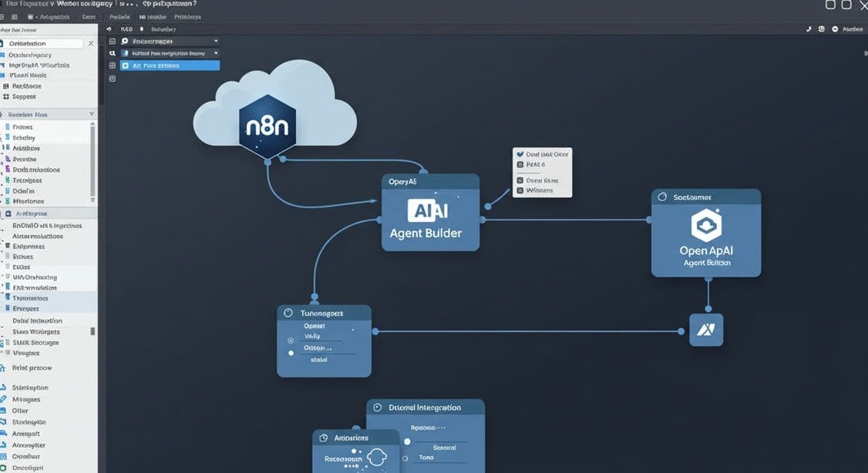Click the small square node with stripe logo
Screen dimensions: 868x473
point(705,330)
